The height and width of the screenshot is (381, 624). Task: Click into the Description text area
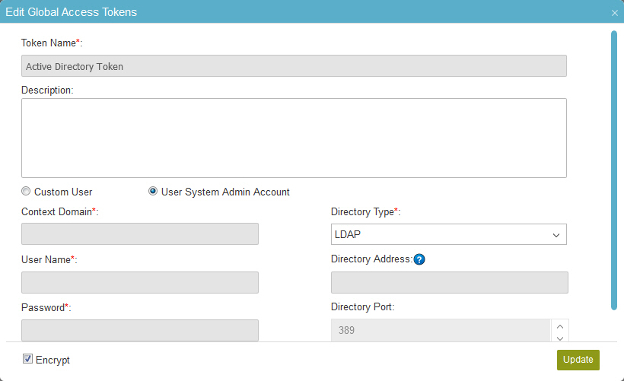[x=294, y=138]
